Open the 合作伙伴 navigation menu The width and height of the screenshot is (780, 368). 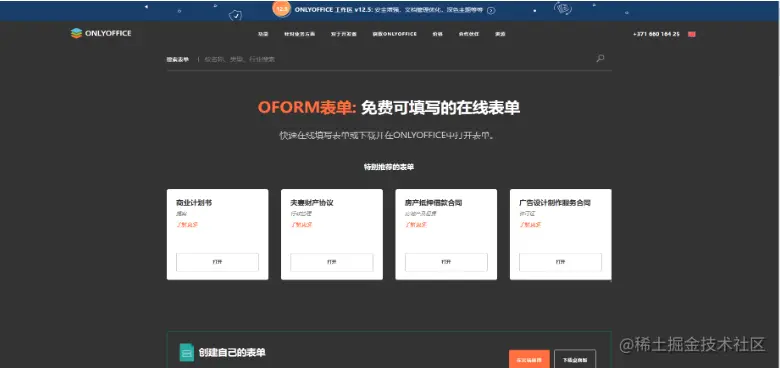pos(469,34)
